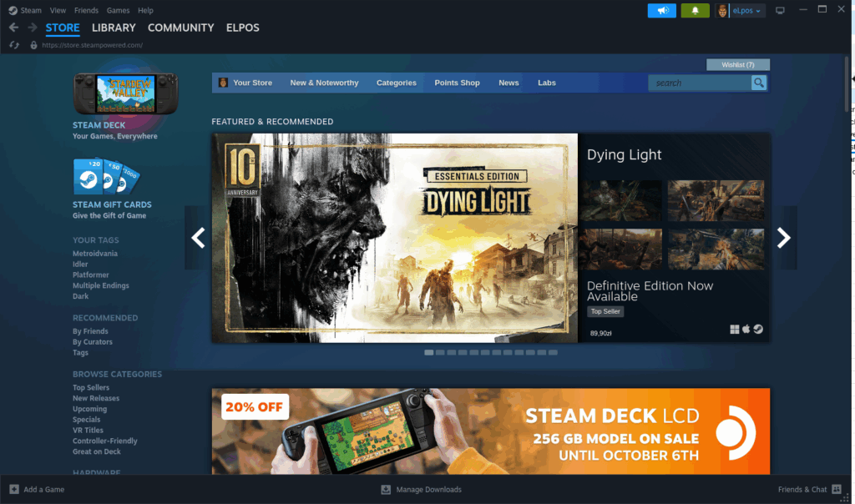
Task: Switch to the LIBRARY tab
Action: [x=114, y=28]
